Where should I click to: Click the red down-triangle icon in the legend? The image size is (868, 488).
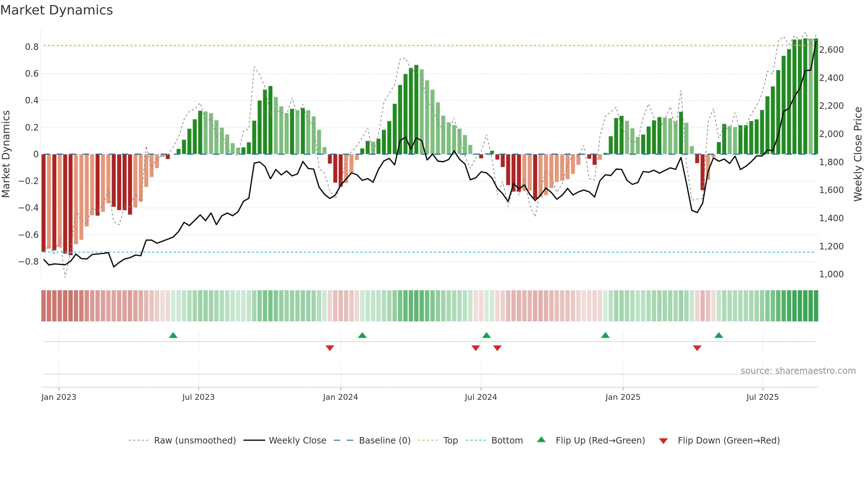coord(663,441)
